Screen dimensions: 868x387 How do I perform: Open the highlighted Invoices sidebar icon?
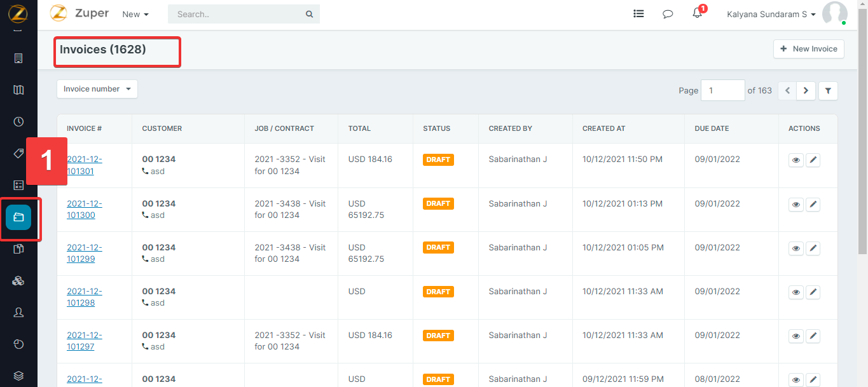(x=18, y=217)
